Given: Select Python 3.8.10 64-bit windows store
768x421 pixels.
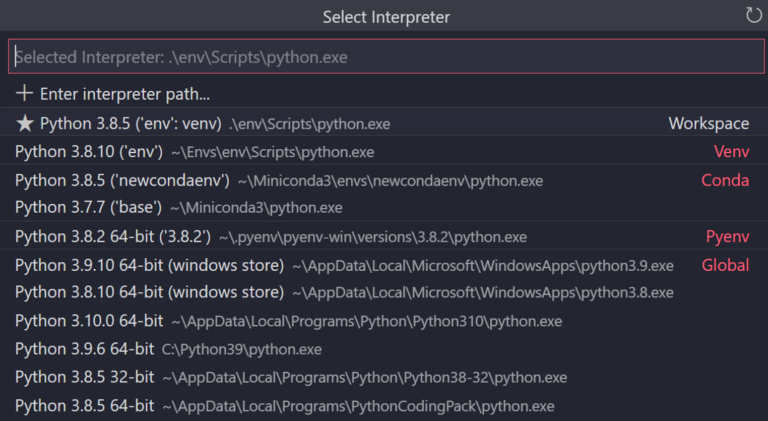Looking at the screenshot, I should click(150, 293).
